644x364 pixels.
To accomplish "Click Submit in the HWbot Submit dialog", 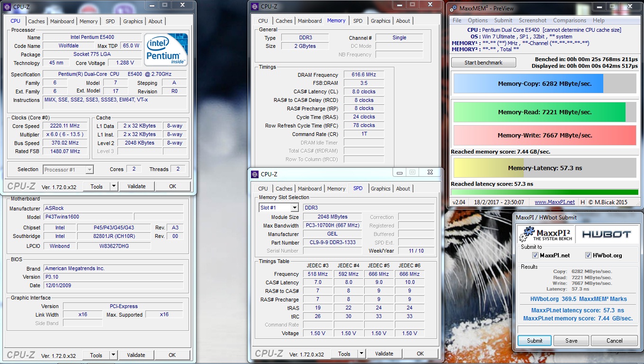I will [x=535, y=340].
